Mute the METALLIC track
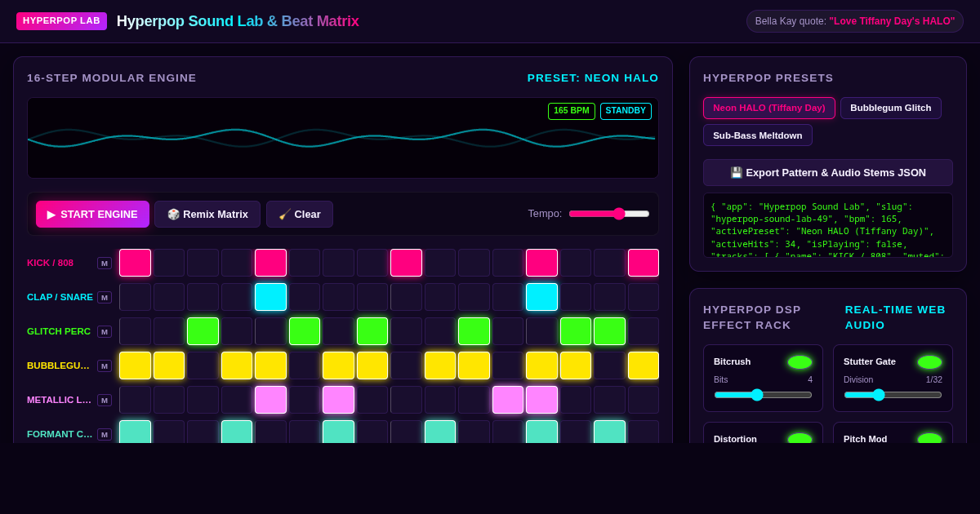This screenshot has width=980, height=514. coord(105,400)
